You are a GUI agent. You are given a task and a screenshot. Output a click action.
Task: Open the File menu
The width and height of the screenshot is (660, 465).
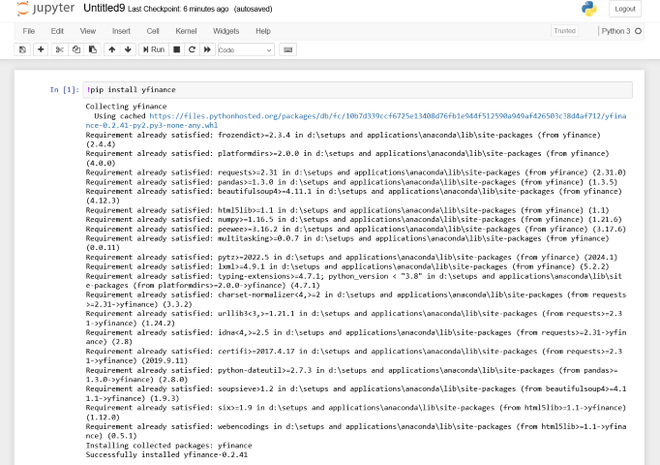[29, 31]
